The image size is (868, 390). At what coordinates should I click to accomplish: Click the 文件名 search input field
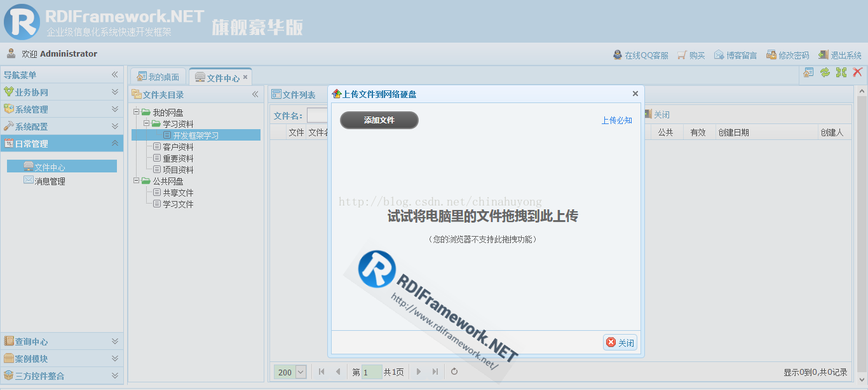click(x=318, y=115)
